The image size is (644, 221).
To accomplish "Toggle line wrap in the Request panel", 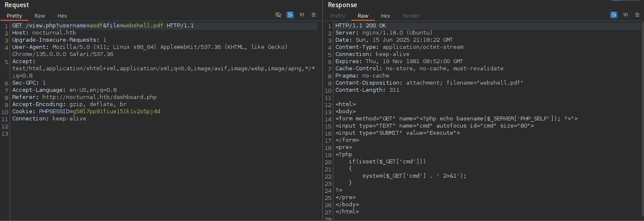I will (x=290, y=15).
